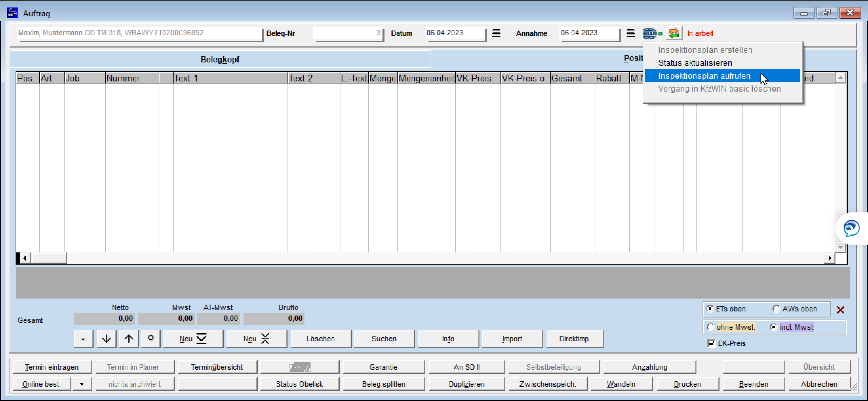Click the green-orange sync arrows icon
868x401 pixels.
pos(674,33)
